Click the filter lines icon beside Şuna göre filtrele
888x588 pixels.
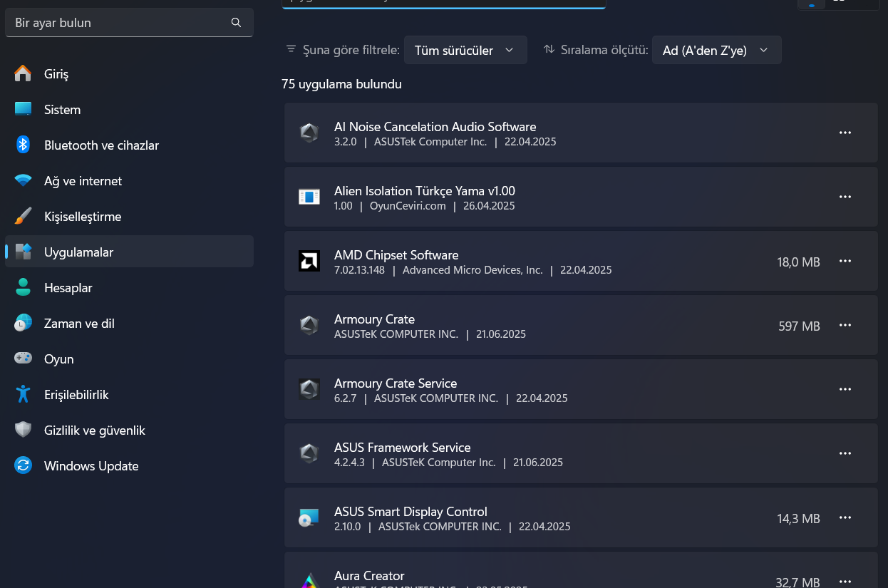(x=291, y=49)
